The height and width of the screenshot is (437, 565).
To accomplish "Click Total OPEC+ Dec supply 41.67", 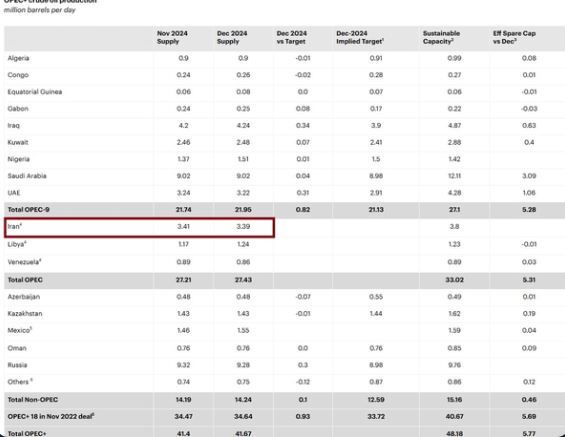I will point(243,433).
